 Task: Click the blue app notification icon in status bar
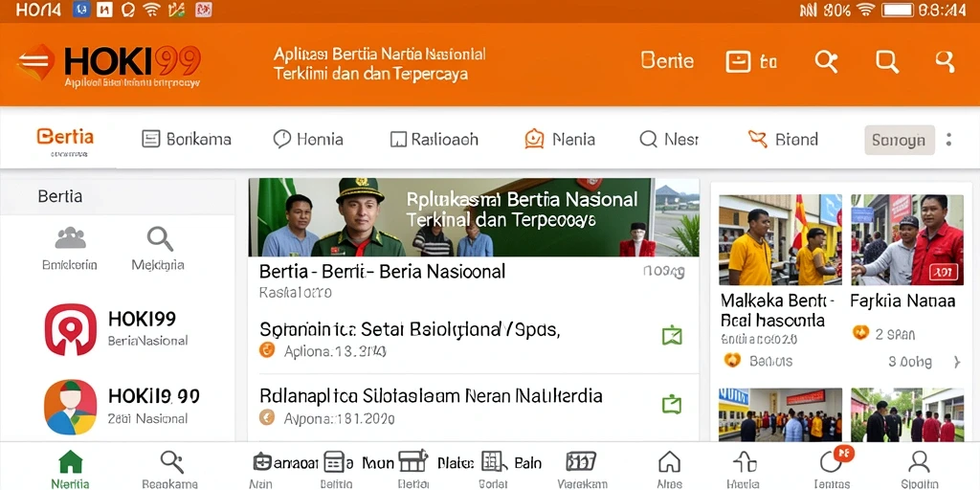(81, 10)
